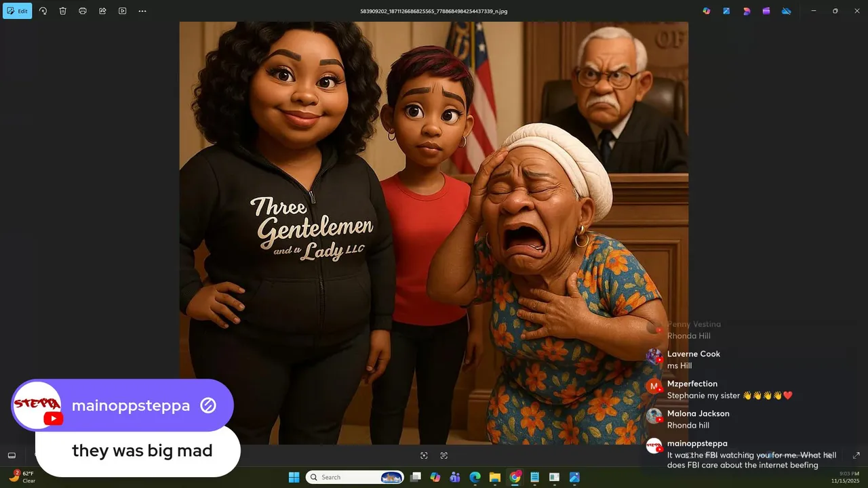Start slideshow with the play icon
868x488 pixels.
tap(122, 11)
